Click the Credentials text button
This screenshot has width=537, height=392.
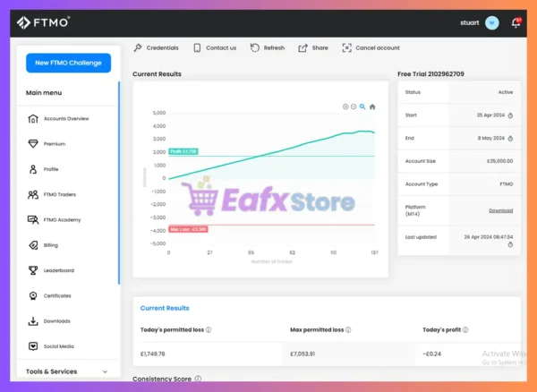[x=162, y=48]
